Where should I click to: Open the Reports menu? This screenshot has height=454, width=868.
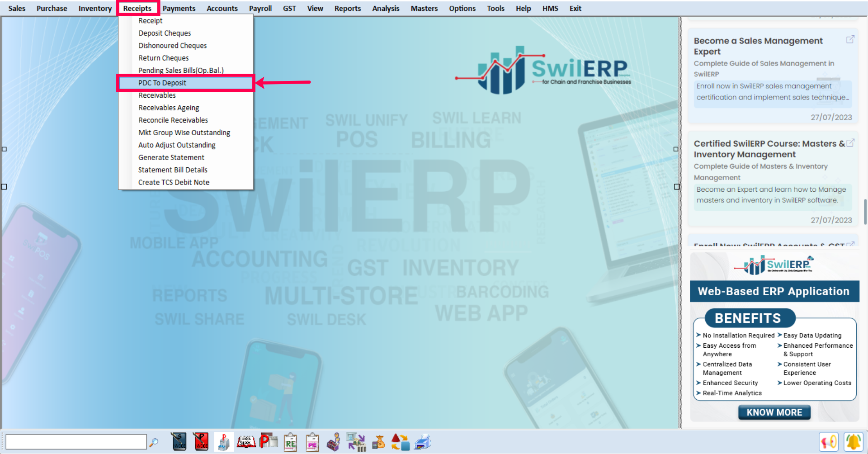coord(348,8)
